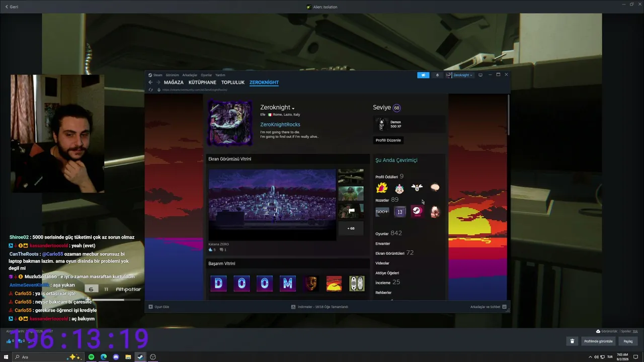Open the 13 years of service badge
644x362 pixels.
pos(399,212)
